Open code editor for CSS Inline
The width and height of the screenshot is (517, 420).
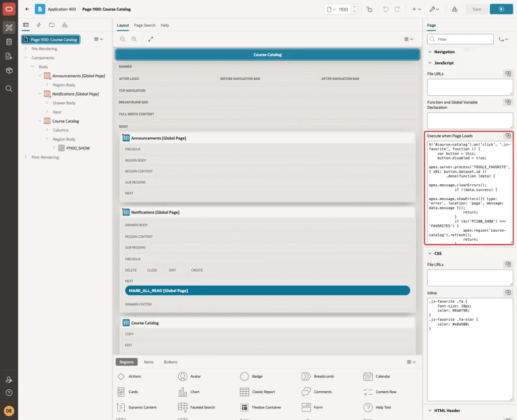[508, 293]
